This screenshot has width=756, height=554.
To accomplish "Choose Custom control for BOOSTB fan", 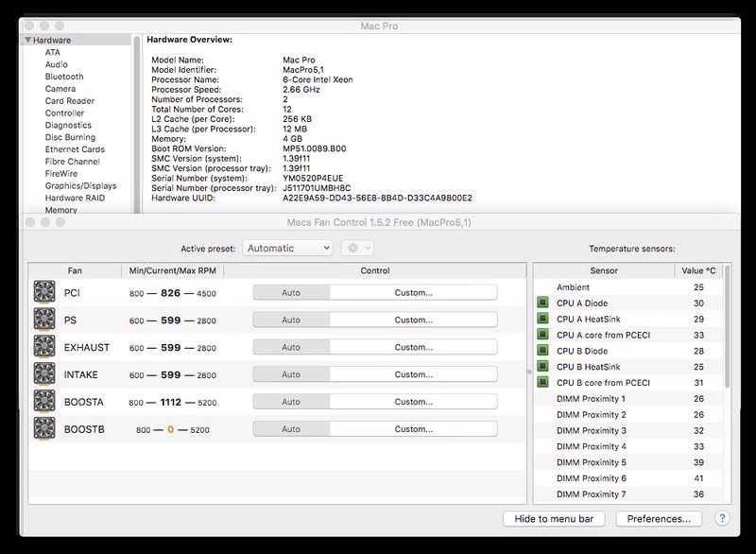I will (x=414, y=428).
